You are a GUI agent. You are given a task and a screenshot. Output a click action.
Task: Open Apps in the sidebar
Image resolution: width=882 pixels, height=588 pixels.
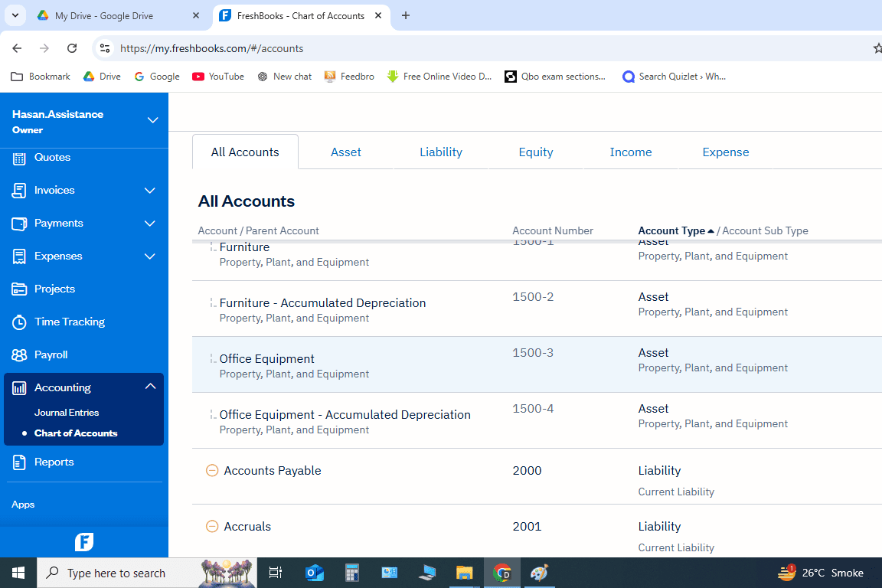click(23, 504)
